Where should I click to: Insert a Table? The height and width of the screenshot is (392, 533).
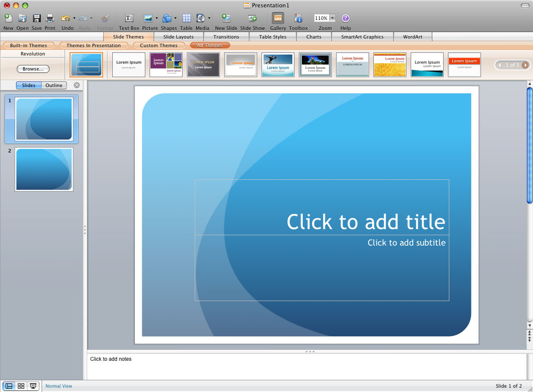[186, 19]
